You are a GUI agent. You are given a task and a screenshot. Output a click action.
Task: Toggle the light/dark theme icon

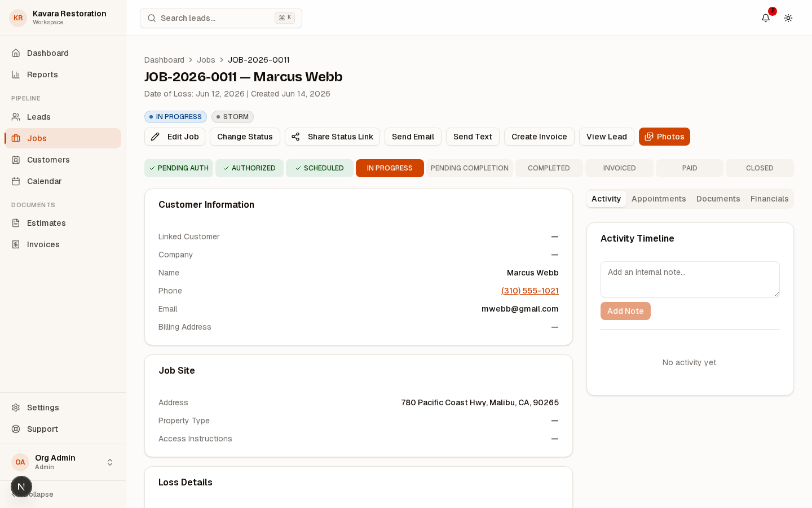pyautogui.click(x=788, y=18)
